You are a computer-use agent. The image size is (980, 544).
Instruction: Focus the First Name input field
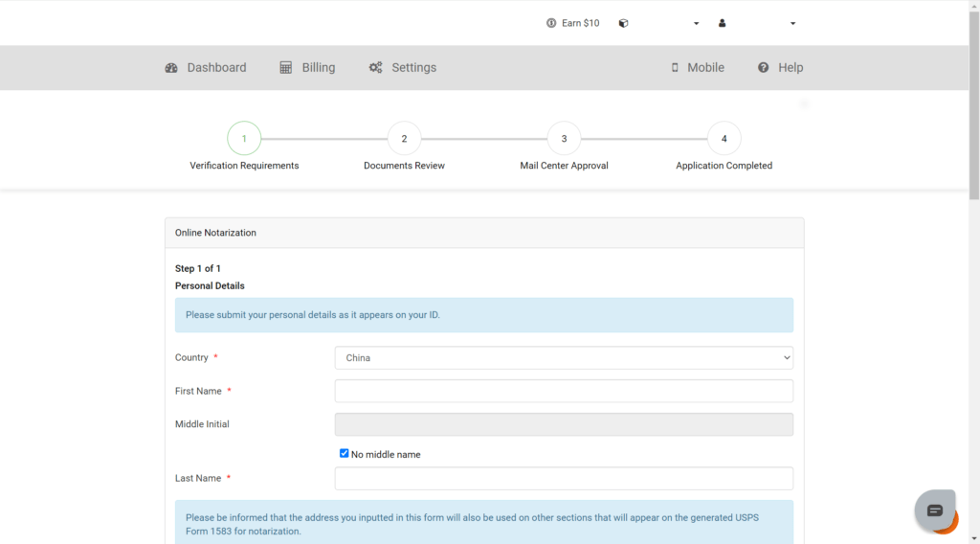click(x=564, y=391)
